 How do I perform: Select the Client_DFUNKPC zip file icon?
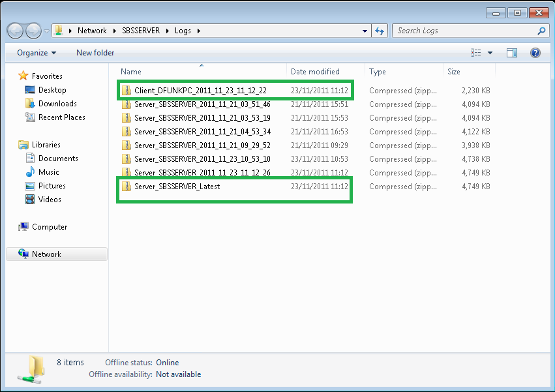point(127,91)
